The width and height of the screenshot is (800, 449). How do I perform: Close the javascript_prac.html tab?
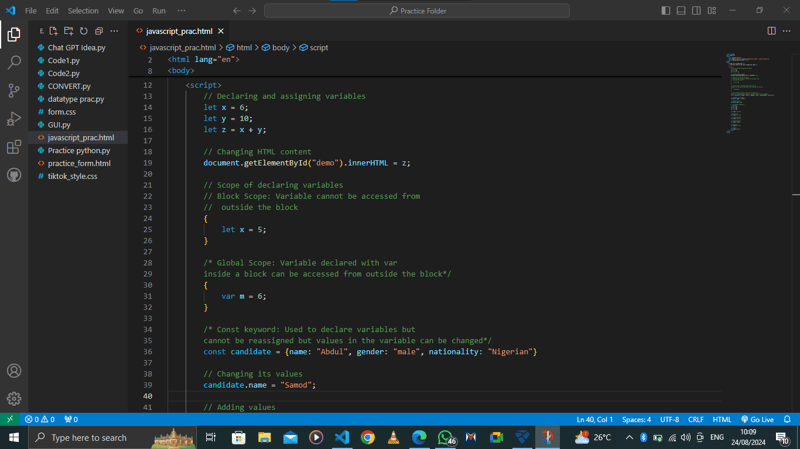[x=221, y=31]
